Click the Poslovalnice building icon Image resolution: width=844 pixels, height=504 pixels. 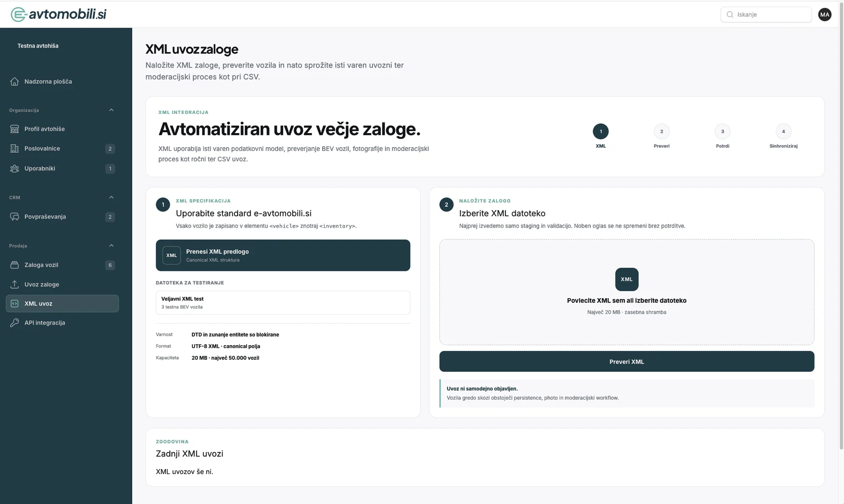(15, 149)
